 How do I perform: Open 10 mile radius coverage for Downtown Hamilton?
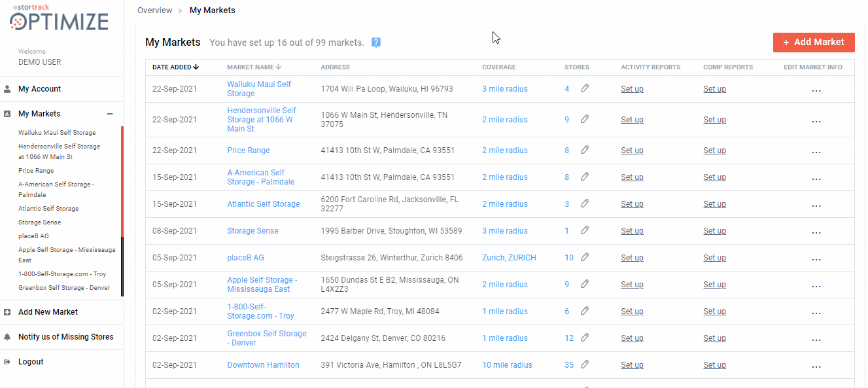(507, 365)
